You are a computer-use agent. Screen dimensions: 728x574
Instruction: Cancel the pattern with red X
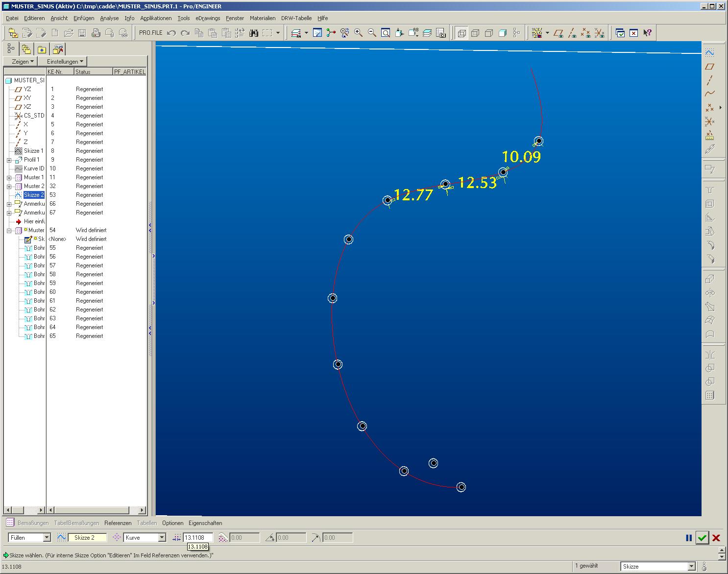pyautogui.click(x=716, y=538)
